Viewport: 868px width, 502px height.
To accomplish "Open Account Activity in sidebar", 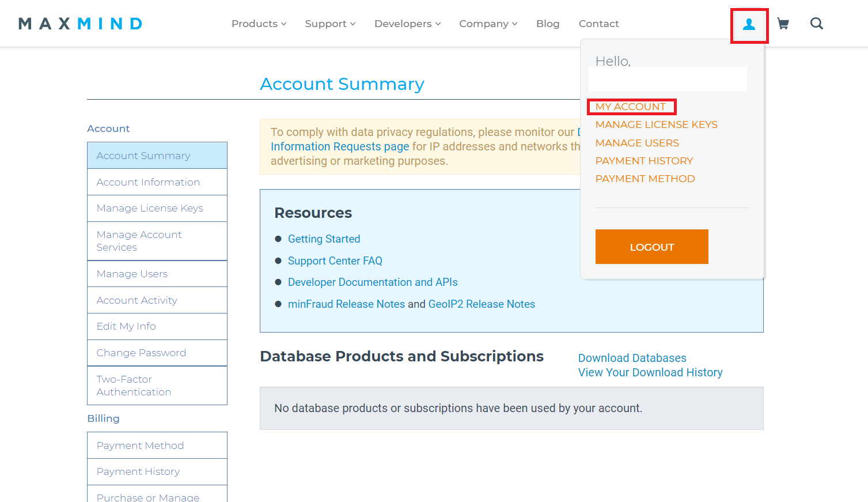I will coord(157,300).
